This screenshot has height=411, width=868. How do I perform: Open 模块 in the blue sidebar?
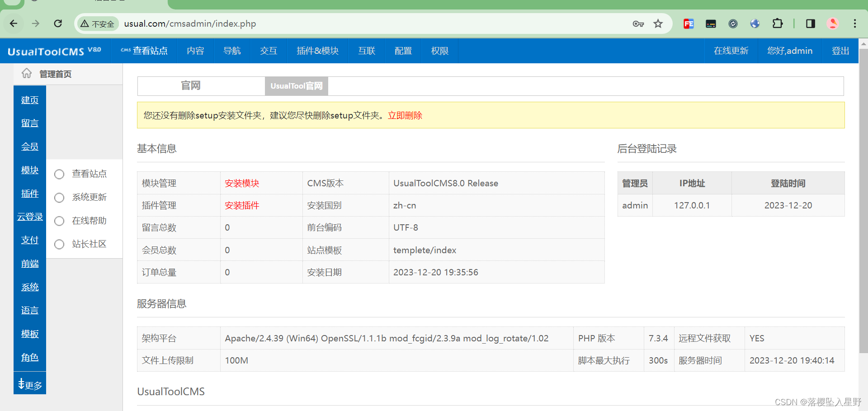pyautogui.click(x=30, y=170)
